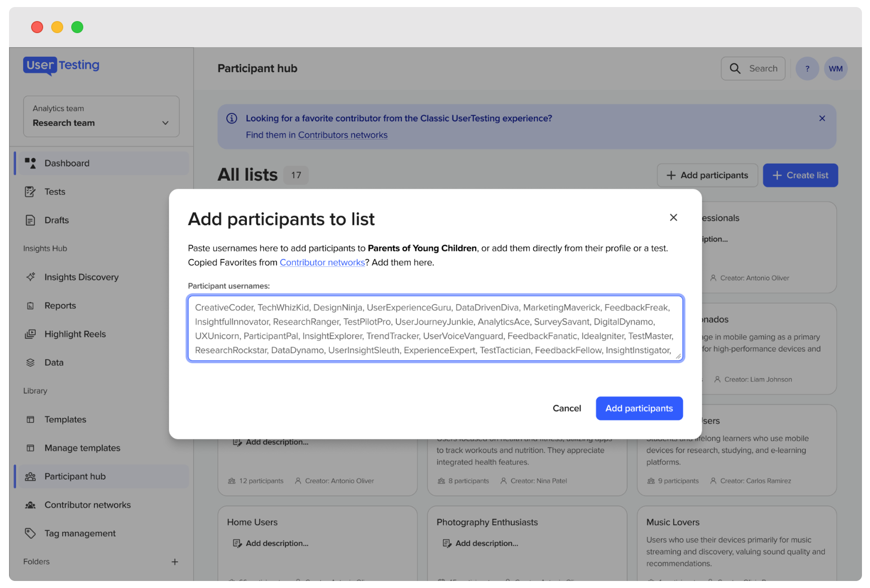Click the macOS yellow minimize button
This screenshot has height=588, width=870.
[x=57, y=27]
